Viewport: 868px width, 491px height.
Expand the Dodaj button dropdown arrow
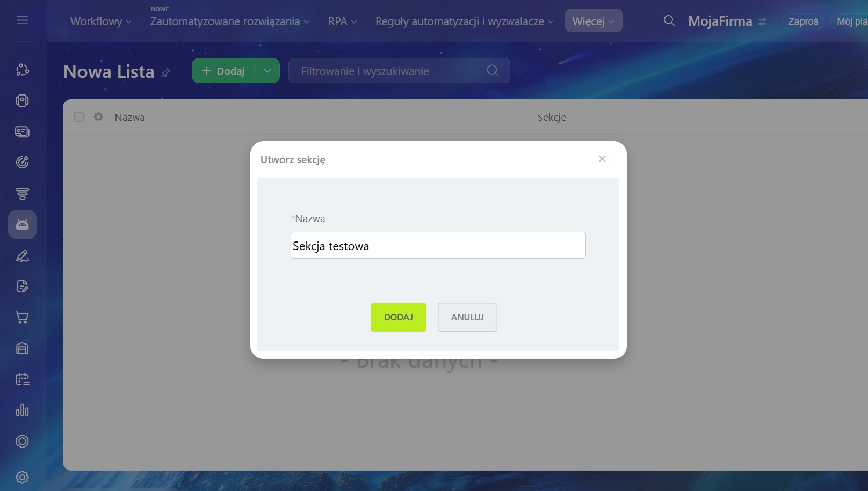(x=267, y=71)
